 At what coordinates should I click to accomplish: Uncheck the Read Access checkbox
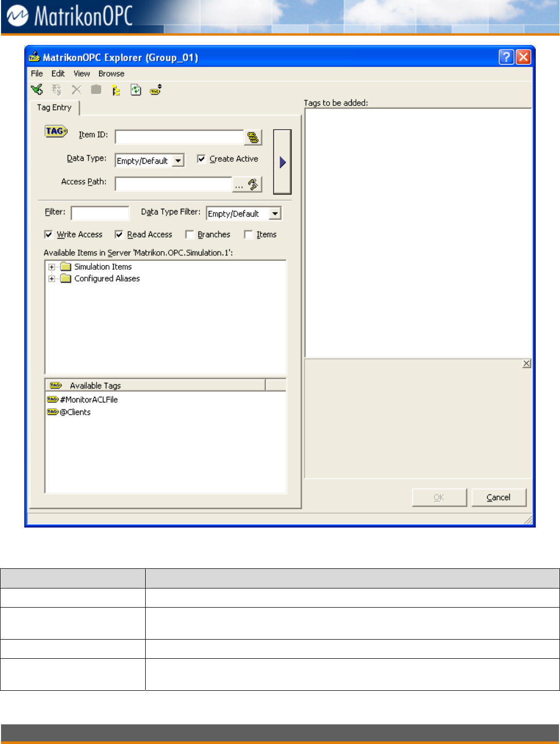(x=119, y=235)
